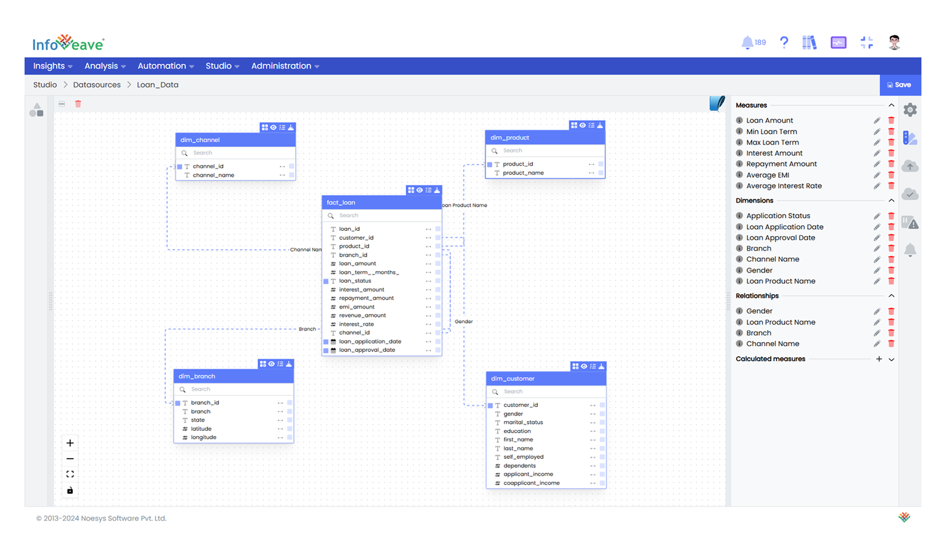This screenshot has width=946, height=560.
Task: Toggle the eye icon on fact_loan table
Action: [x=420, y=190]
